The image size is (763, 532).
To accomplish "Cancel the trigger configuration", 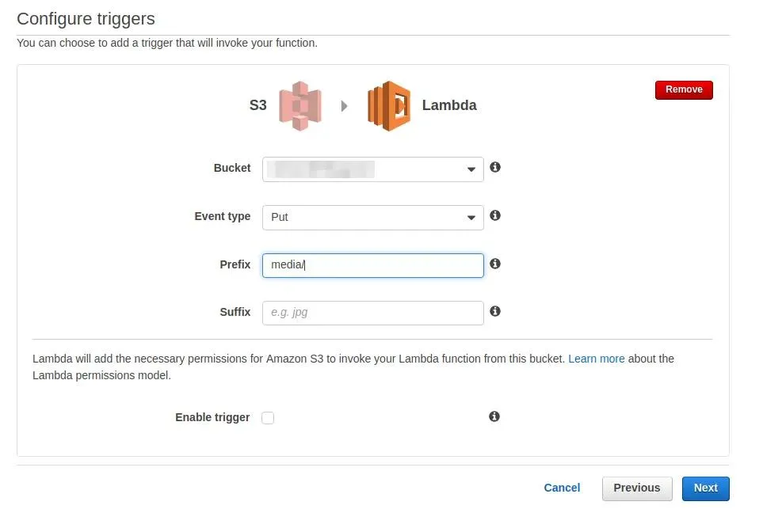I will click(562, 488).
